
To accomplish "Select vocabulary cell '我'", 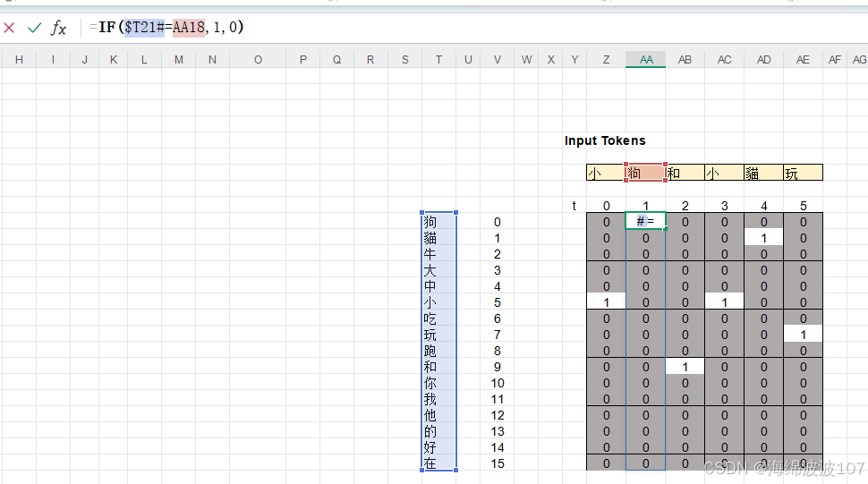I will tap(438, 399).
